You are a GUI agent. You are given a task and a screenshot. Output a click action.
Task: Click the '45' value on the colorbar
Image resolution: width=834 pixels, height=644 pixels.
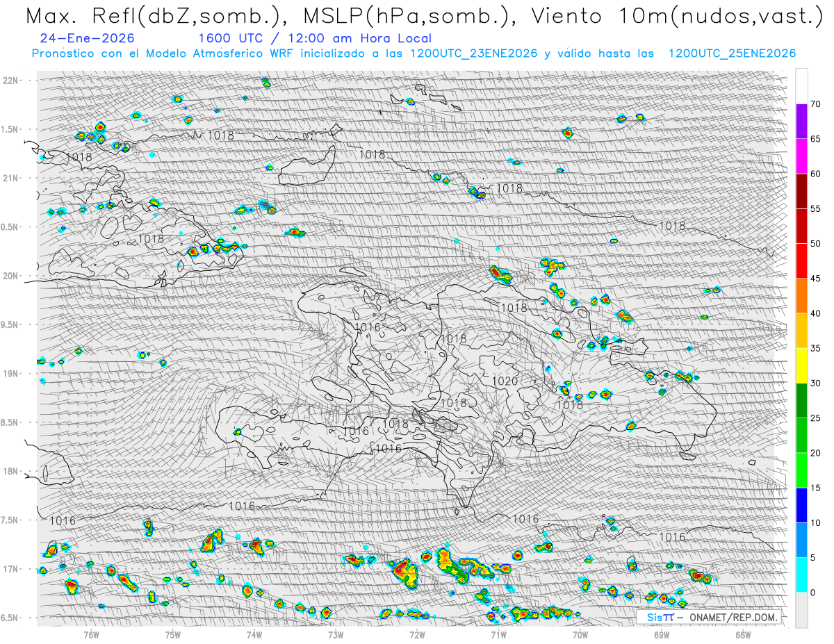(816, 279)
